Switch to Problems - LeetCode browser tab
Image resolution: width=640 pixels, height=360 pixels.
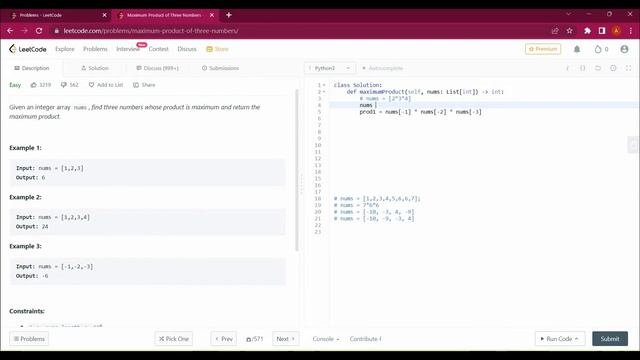pos(56,15)
